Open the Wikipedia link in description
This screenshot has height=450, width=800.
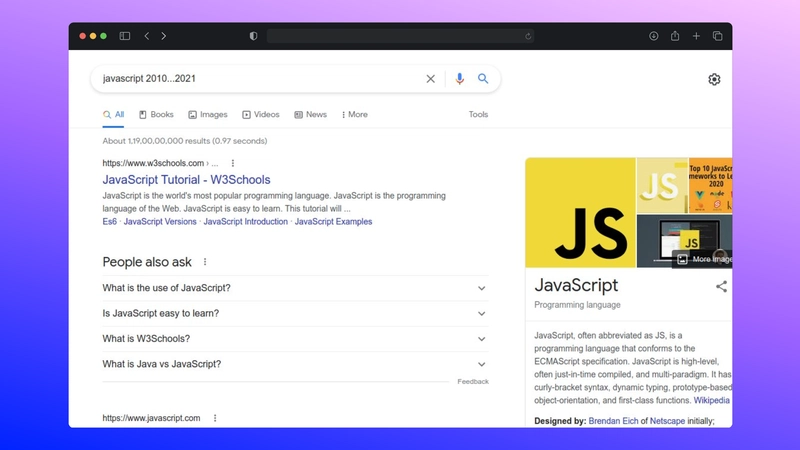pyautogui.click(x=711, y=401)
